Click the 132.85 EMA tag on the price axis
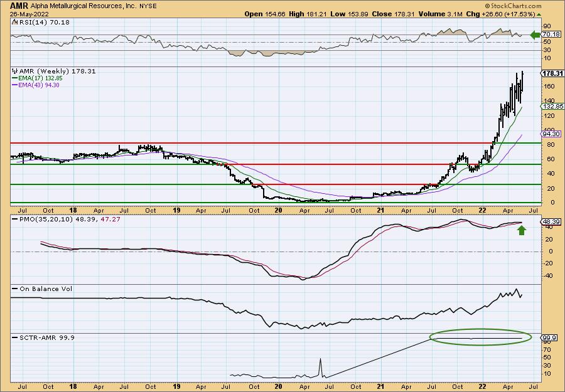Screen dimensions: 565x392 (552, 106)
